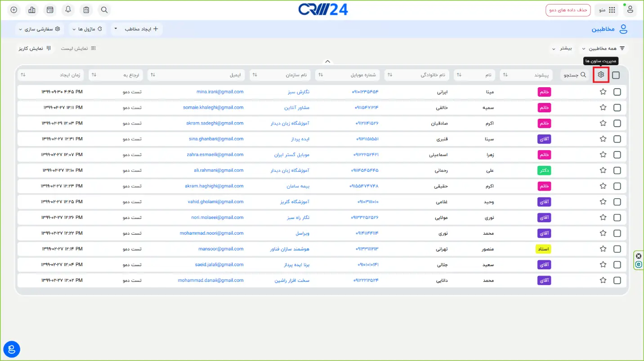The width and height of the screenshot is (644, 361).
Task: Open the user profile avatar icon
Action: tap(630, 10)
